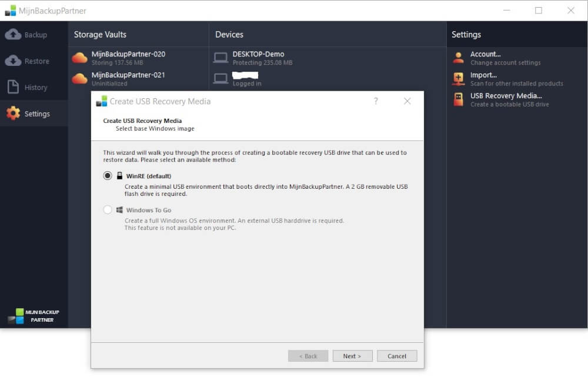The height and width of the screenshot is (377, 588).
Task: Click 'Change account settings' description
Action: click(506, 63)
